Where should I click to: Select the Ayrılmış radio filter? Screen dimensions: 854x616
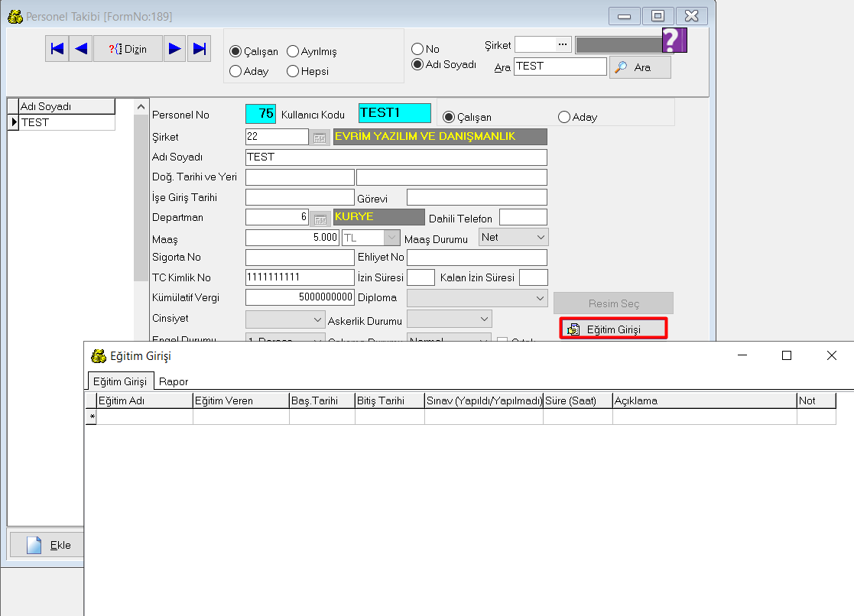point(293,52)
